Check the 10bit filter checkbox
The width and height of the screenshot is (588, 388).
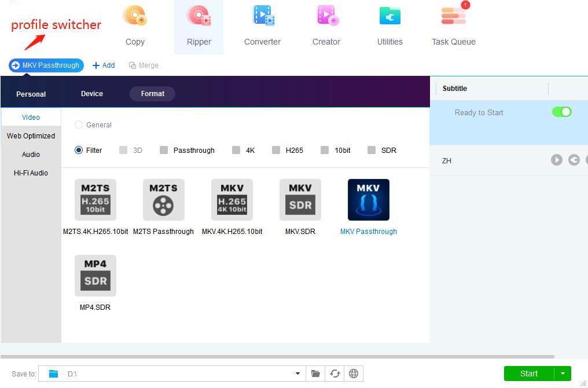pos(325,150)
